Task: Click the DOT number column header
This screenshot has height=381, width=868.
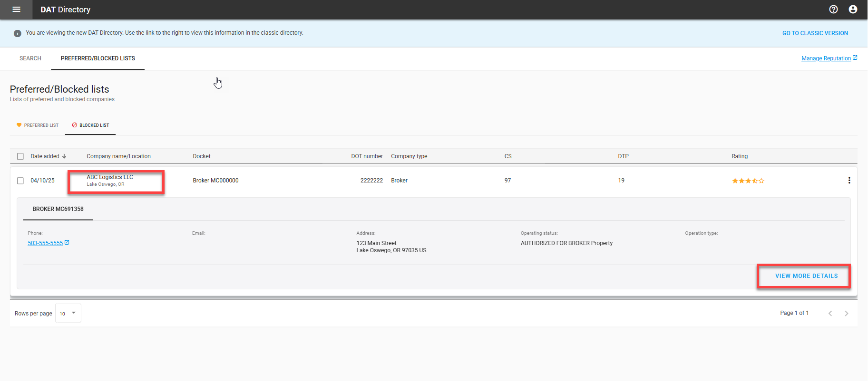Action: click(367, 156)
